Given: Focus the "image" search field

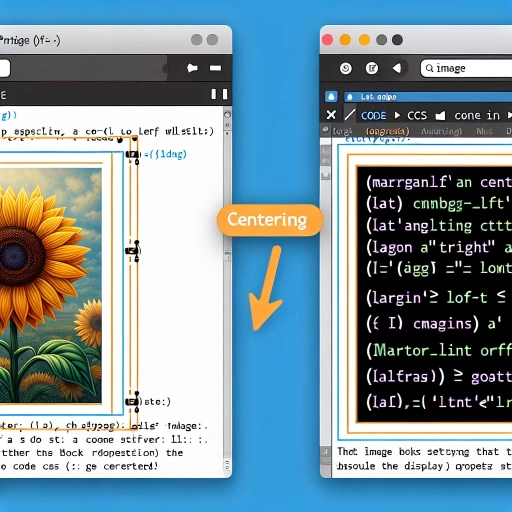Looking at the screenshot, I should pyautogui.click(x=466, y=68).
